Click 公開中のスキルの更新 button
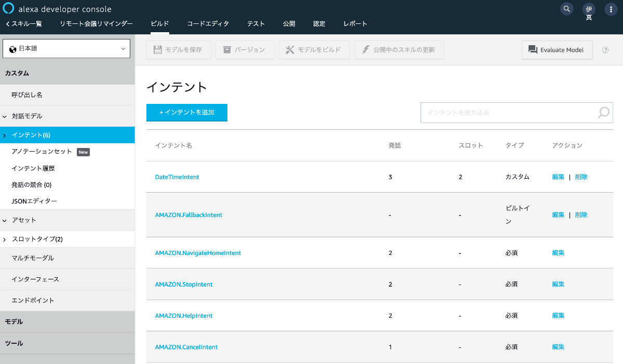Image resolution: width=623 pixels, height=364 pixels. pos(399,50)
